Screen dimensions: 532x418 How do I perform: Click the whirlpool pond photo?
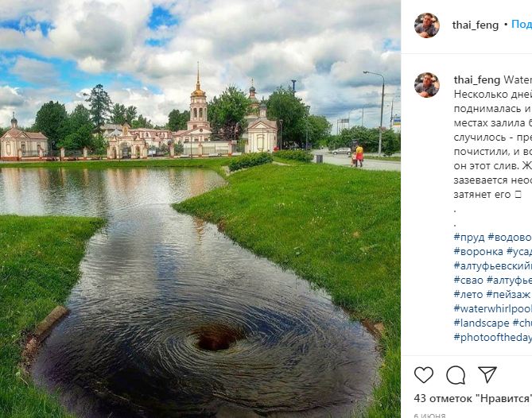(200, 209)
